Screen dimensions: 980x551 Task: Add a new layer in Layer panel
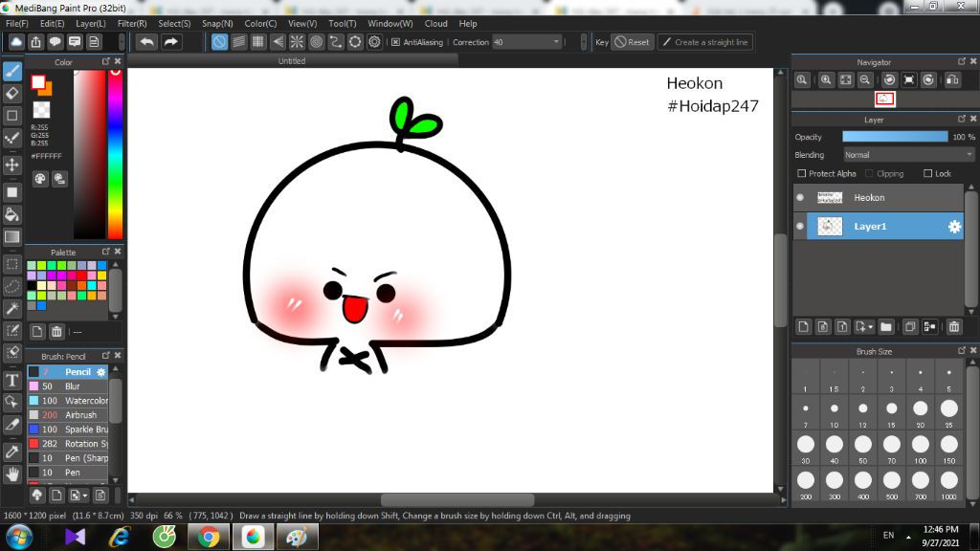(x=804, y=327)
